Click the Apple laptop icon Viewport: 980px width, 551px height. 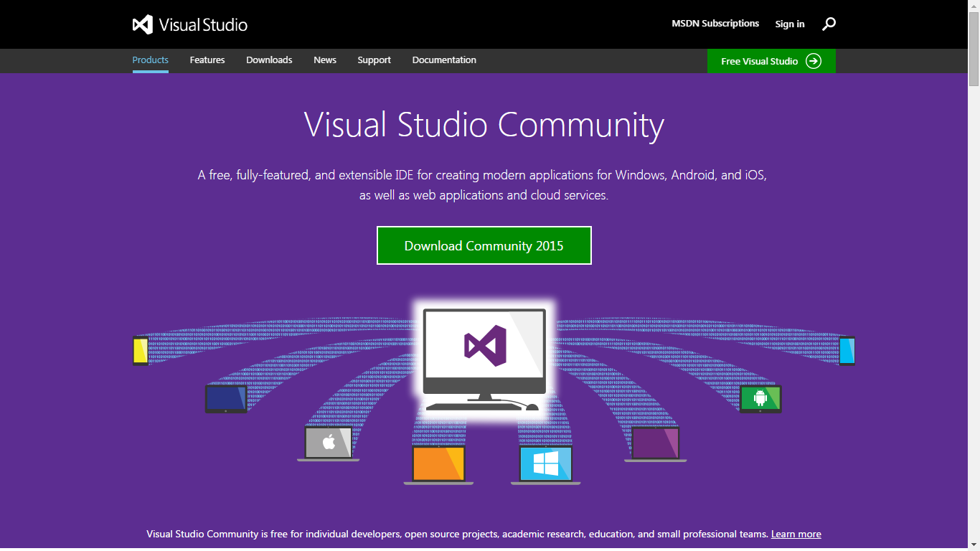point(329,443)
